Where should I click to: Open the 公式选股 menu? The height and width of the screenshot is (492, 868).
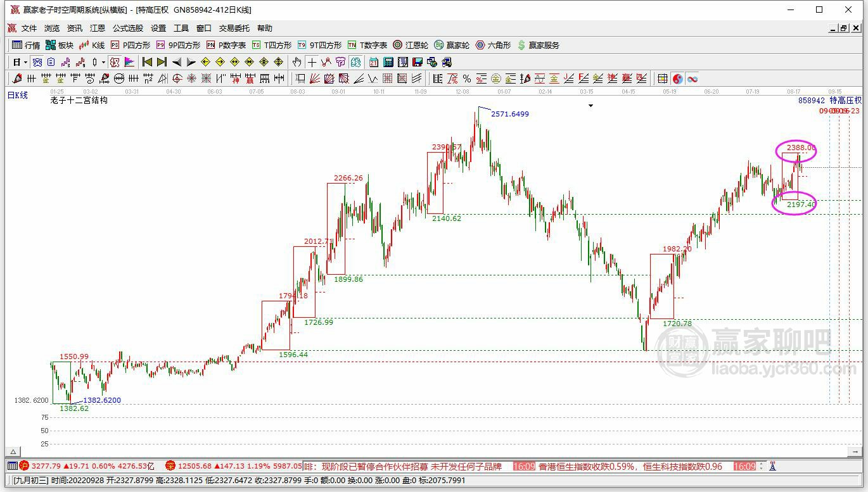coord(128,28)
